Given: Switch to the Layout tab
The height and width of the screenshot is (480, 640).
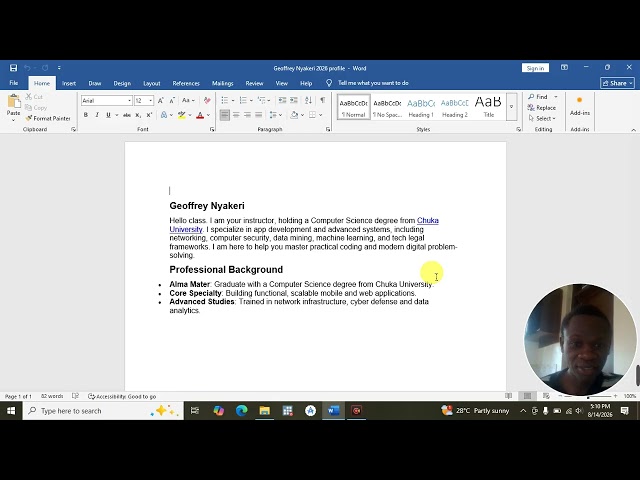Looking at the screenshot, I should click(151, 83).
